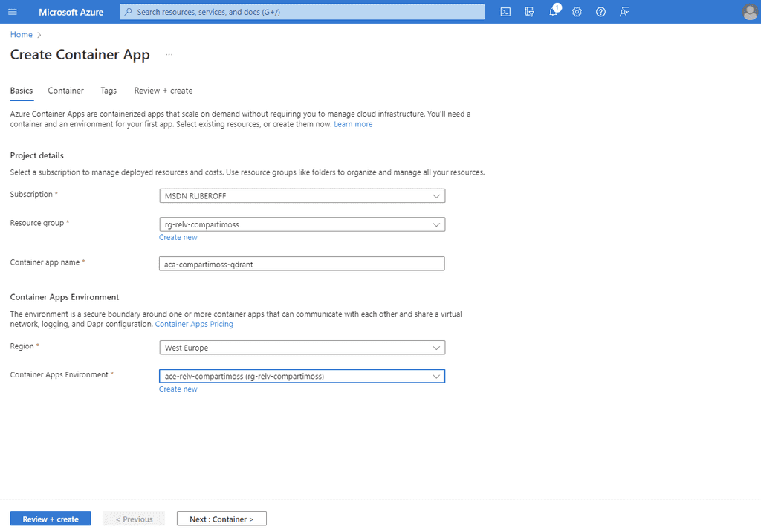Open the Feedback icon
Screen dimensions: 761x532
(624, 12)
